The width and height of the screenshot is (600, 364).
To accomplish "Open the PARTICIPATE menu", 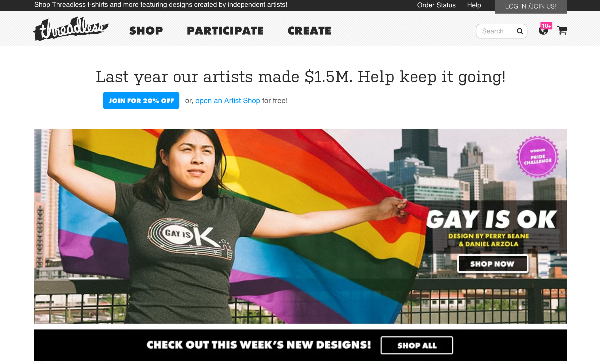I will click(x=225, y=31).
